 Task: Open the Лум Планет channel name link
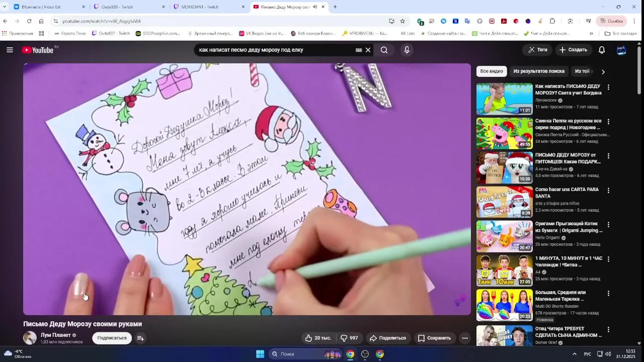tap(55, 335)
